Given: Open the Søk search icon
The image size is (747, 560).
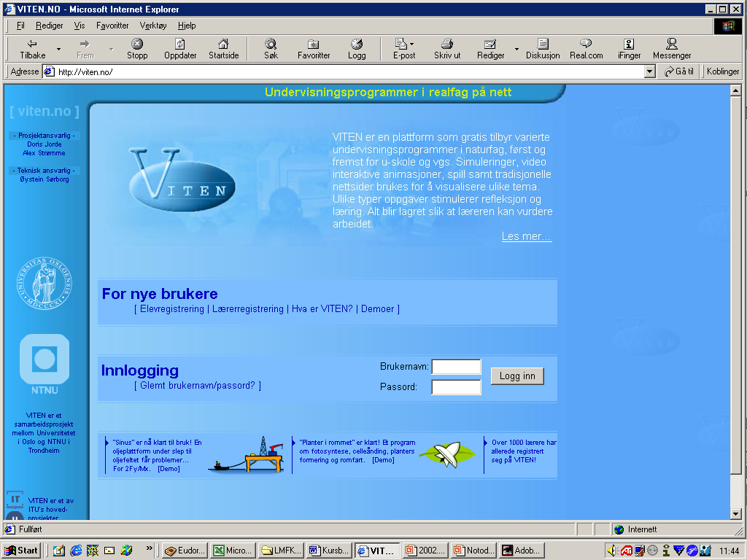Looking at the screenshot, I should pyautogui.click(x=271, y=49).
